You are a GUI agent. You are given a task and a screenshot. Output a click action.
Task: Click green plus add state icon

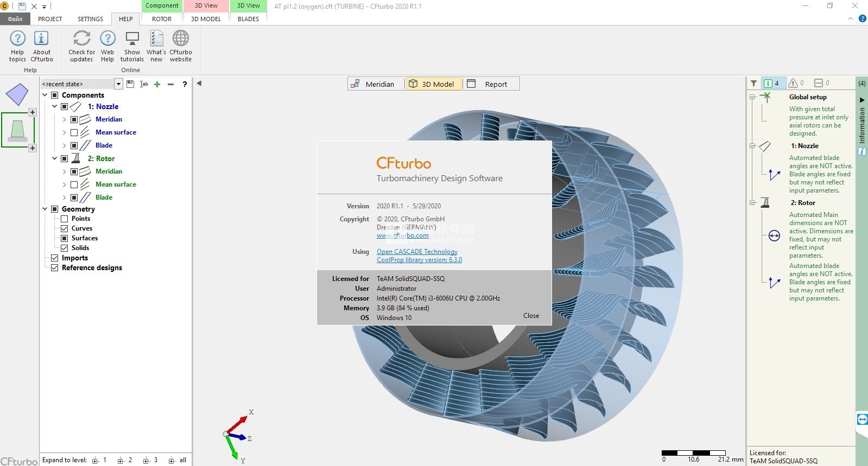click(157, 84)
